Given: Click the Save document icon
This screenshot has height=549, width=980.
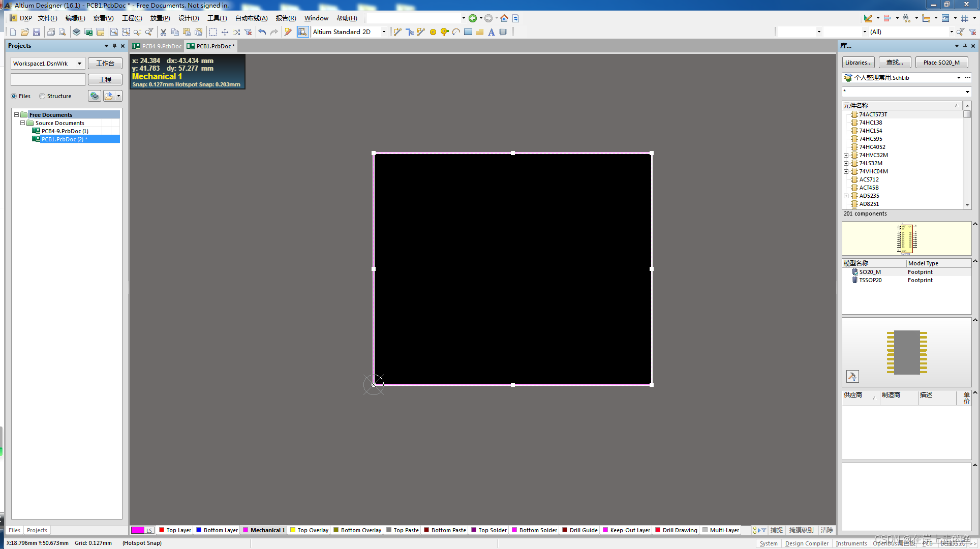Looking at the screenshot, I should point(37,32).
